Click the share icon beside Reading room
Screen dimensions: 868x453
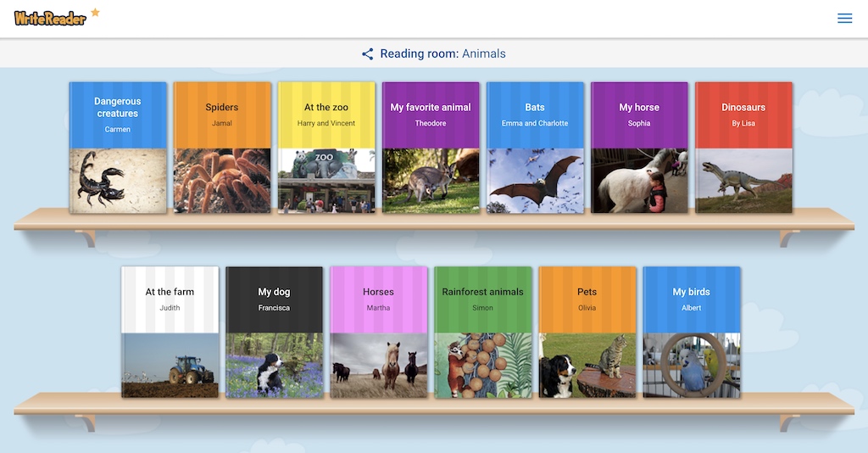coord(368,53)
